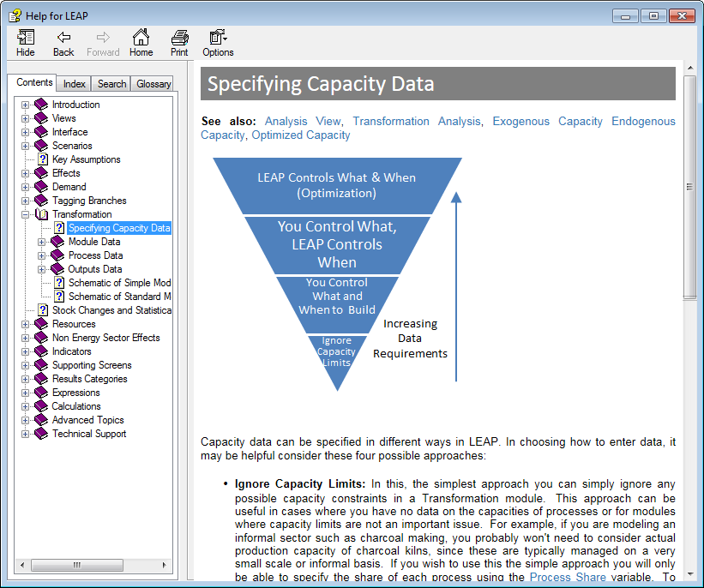
Task: Select the Specifying Capacity Data topic
Action: pos(119,228)
